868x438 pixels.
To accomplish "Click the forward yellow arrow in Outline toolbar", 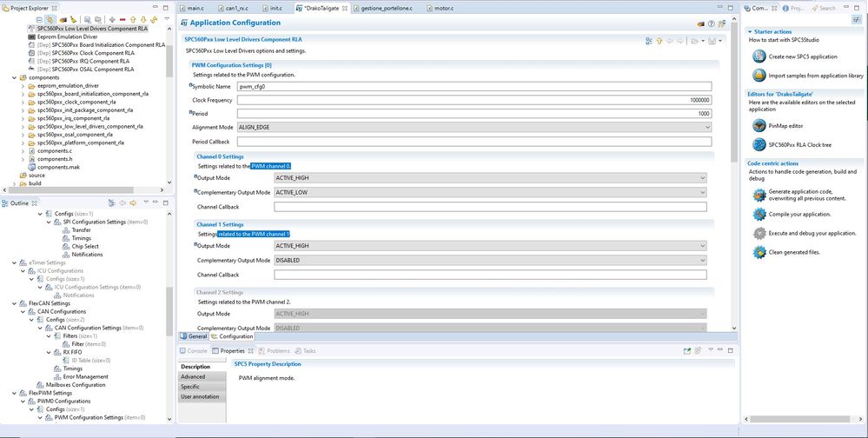I will coord(133,203).
